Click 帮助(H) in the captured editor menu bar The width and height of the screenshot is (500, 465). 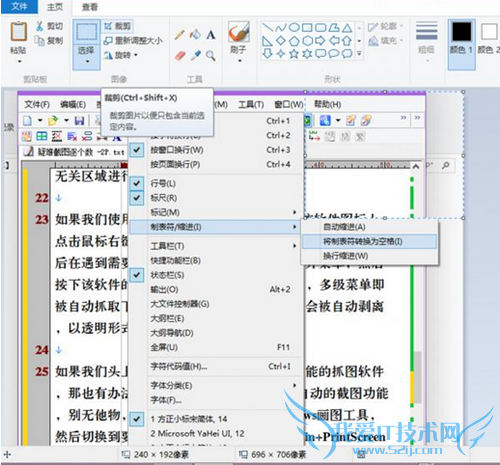click(x=327, y=105)
